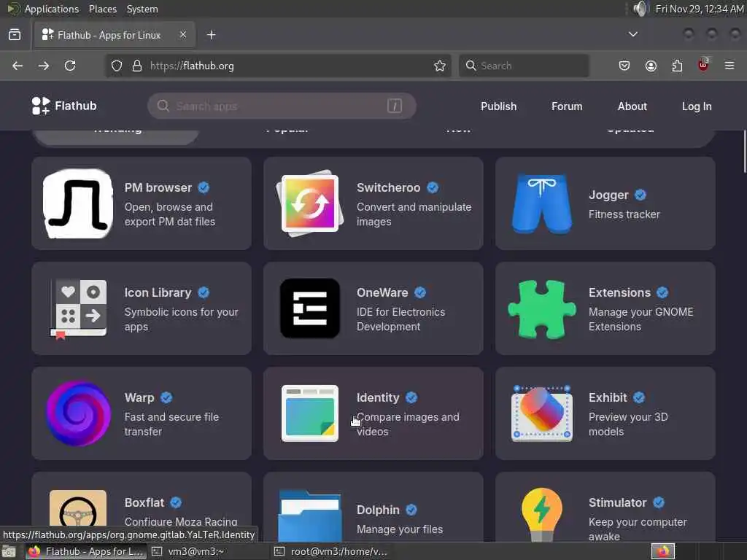Viewport: 747px width, 560px height.
Task: Click 'Keep your computer awake' text
Action: pos(638,529)
